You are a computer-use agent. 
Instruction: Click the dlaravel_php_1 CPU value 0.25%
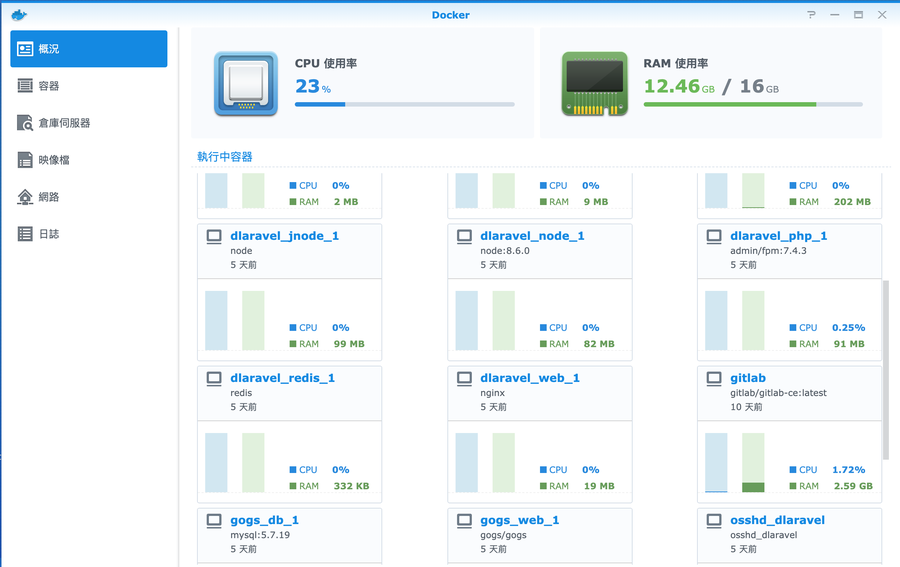[848, 327]
